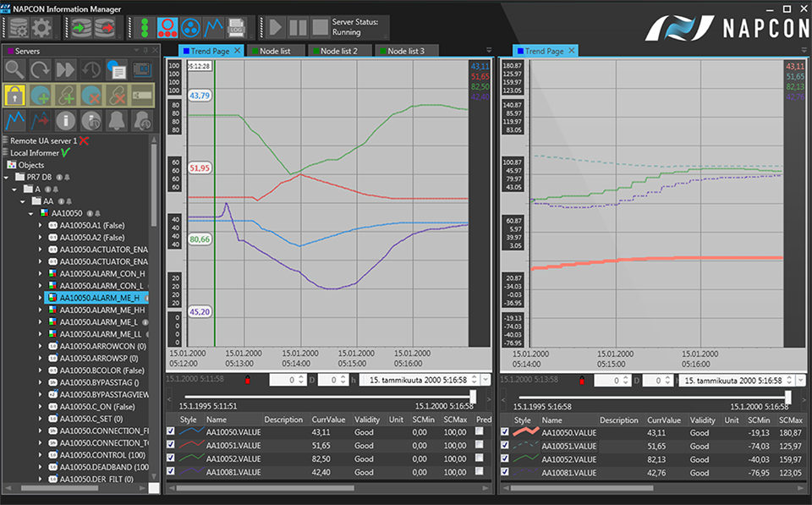812x505 pixels.
Task: Click the database import green arrow icon
Action: pyautogui.click(x=81, y=27)
